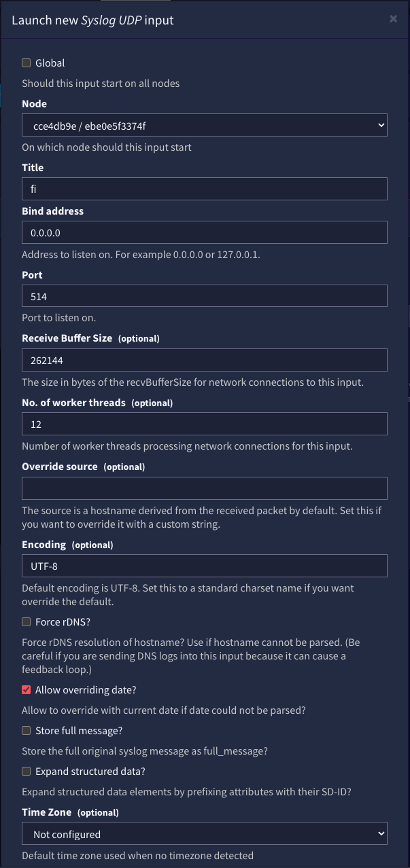This screenshot has height=868, width=410.
Task: Uncheck Allow overriding date option
Action: [27, 690]
